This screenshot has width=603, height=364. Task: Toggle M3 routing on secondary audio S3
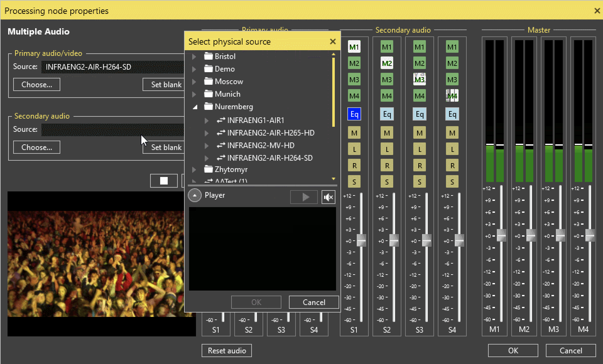[x=419, y=80]
